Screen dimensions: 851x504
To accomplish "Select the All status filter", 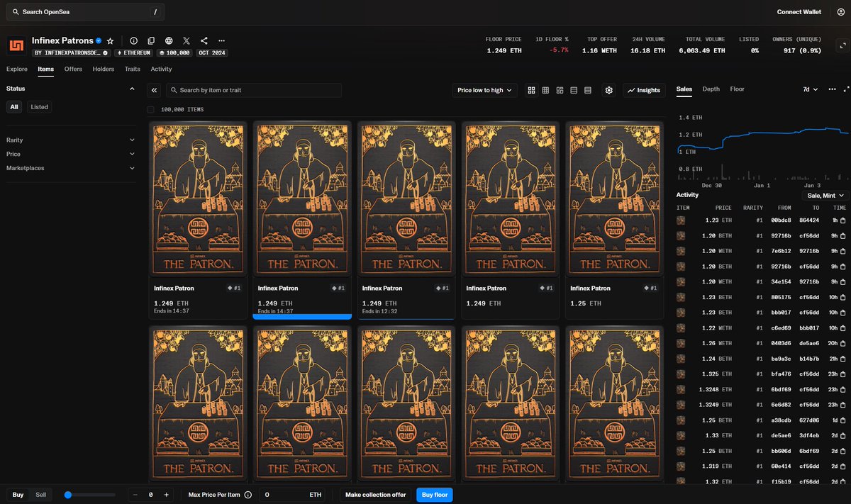I will click(x=14, y=107).
